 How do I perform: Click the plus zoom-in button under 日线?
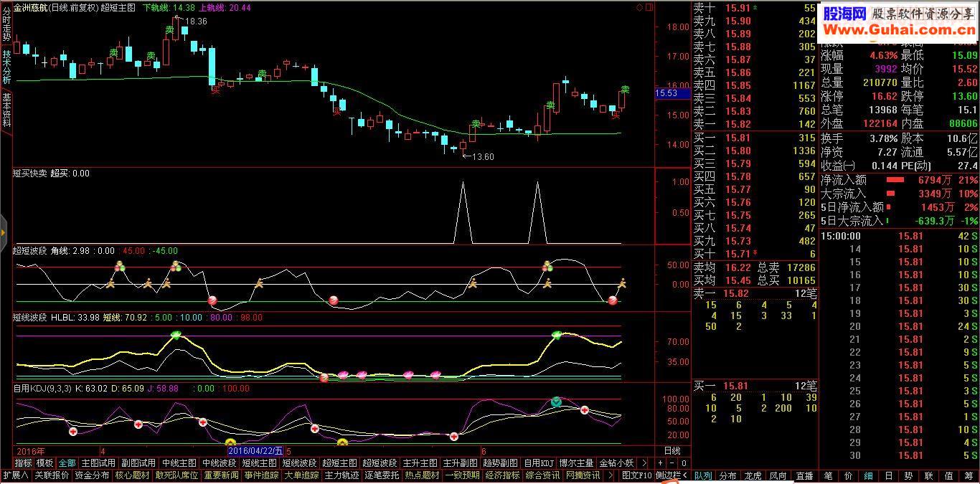(x=661, y=463)
